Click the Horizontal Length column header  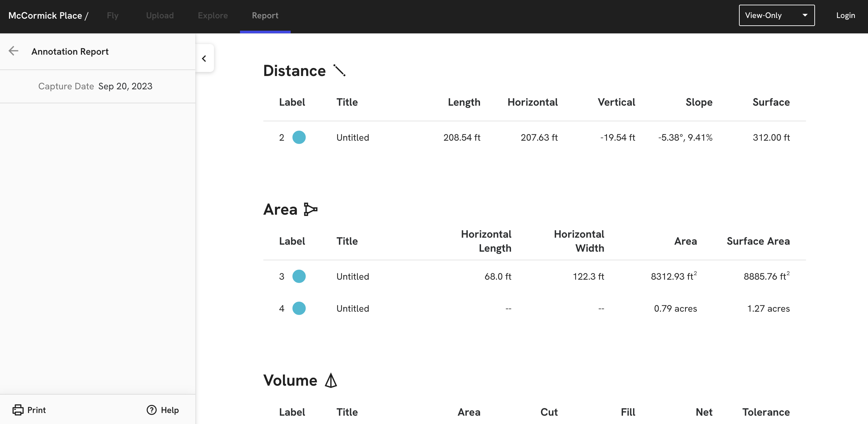pos(486,241)
